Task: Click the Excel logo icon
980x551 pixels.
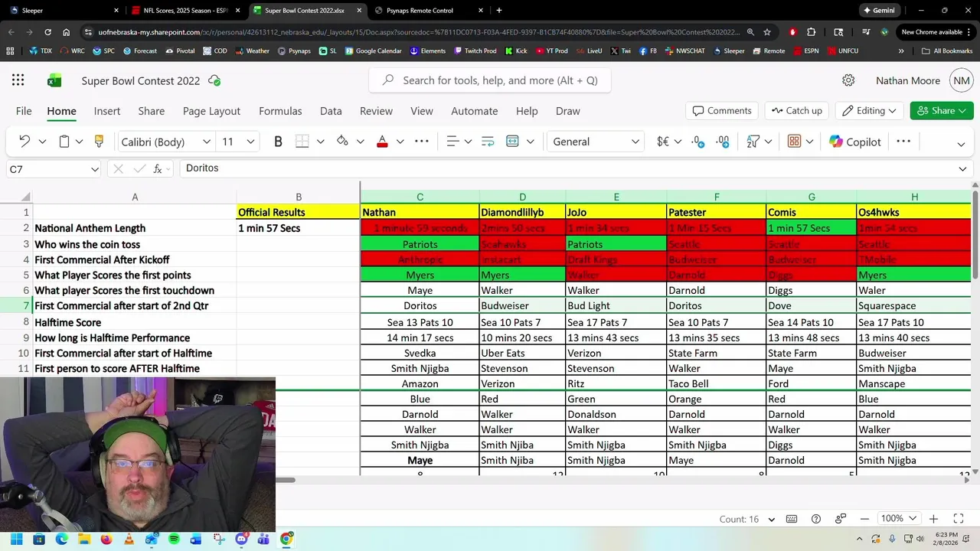Action: 54,80
